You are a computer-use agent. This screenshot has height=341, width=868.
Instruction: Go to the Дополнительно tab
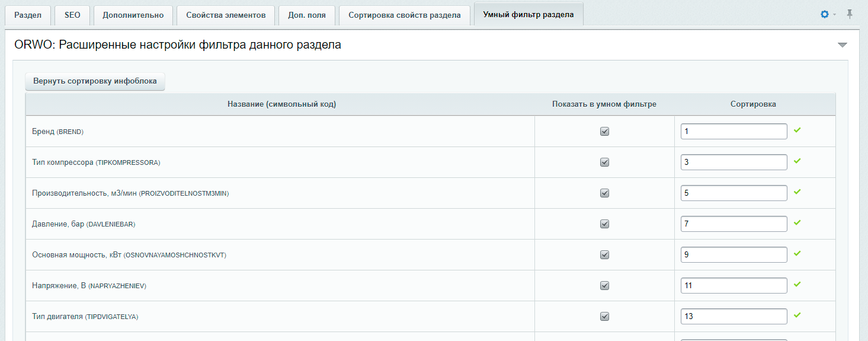pos(133,15)
